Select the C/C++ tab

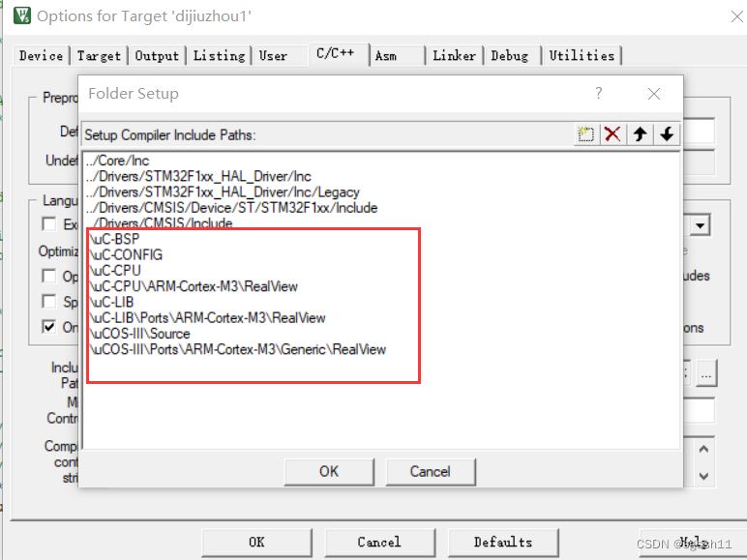tap(336, 53)
